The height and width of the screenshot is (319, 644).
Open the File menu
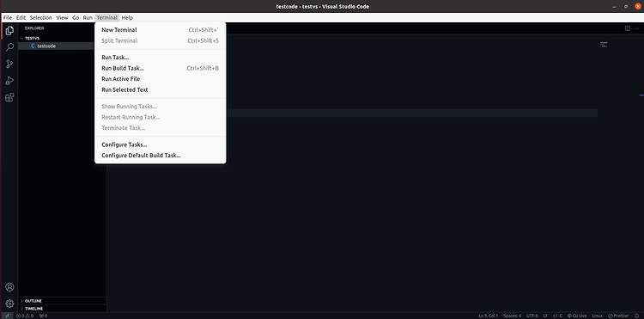pyautogui.click(x=8, y=18)
